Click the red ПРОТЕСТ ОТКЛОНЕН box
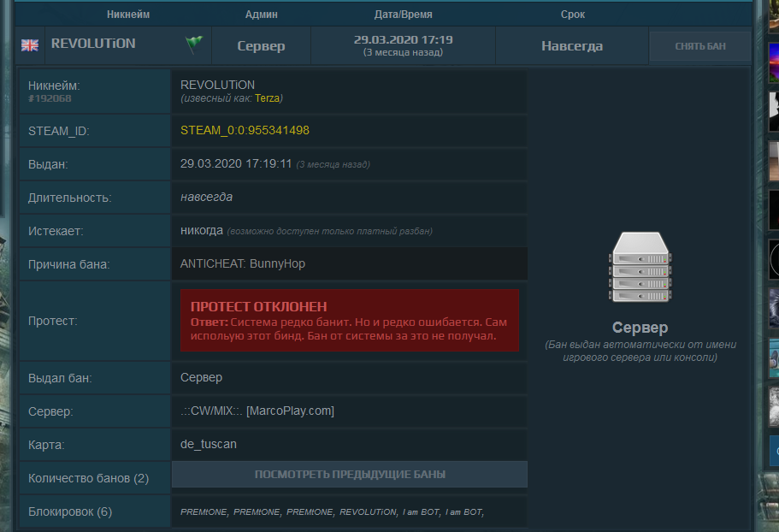 [x=350, y=321]
